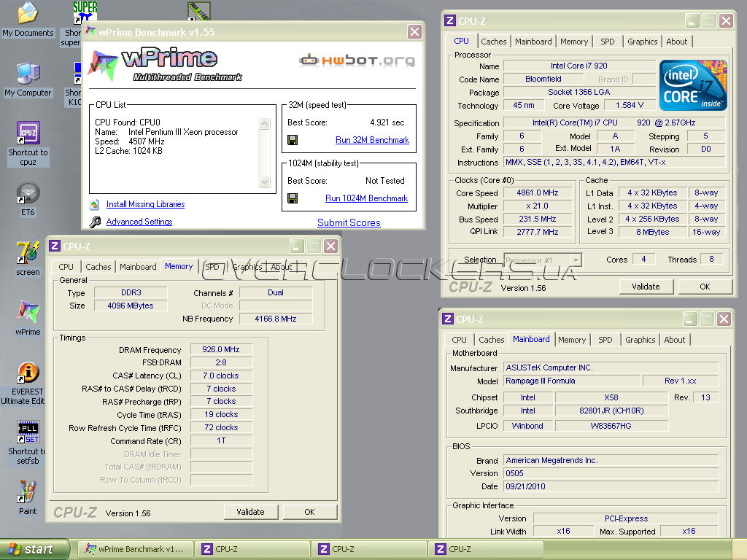This screenshot has height=560, width=747.
Task: Select Graphics tab in Mainboard CPU-Z window
Action: [640, 340]
